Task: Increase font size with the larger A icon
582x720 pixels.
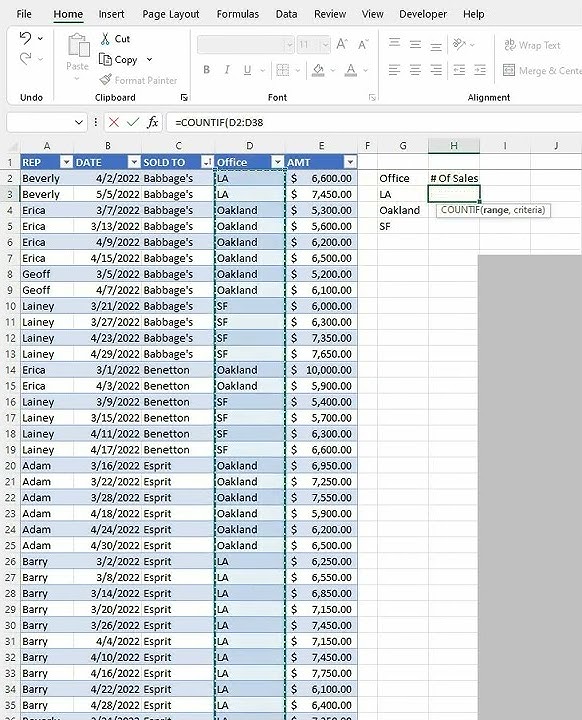Action: [x=341, y=45]
